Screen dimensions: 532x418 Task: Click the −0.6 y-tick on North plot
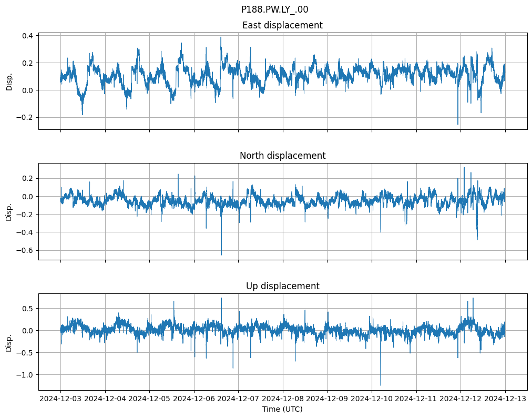pos(25,250)
